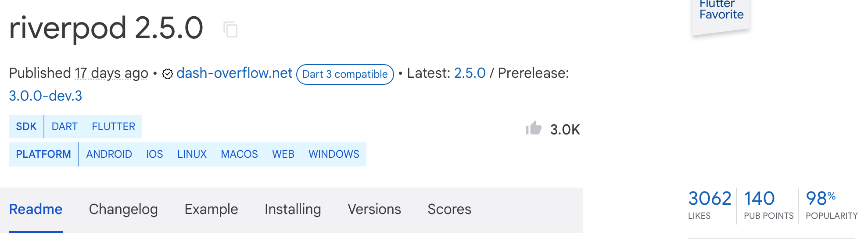View the 140 pub points score

pyautogui.click(x=768, y=205)
